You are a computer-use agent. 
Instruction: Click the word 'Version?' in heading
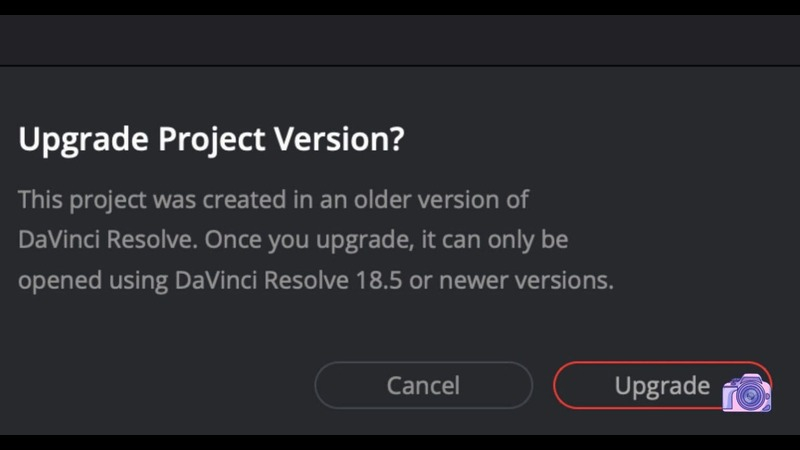[339, 138]
